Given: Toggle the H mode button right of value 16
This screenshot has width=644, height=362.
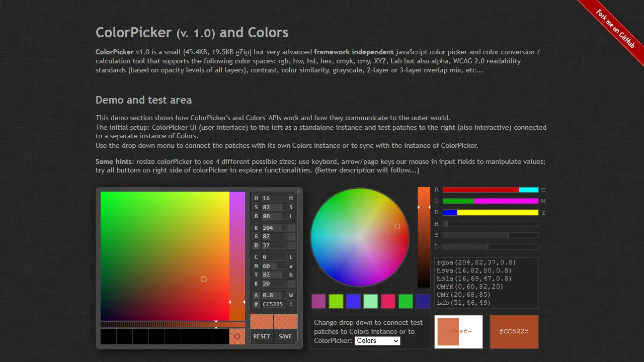Looking at the screenshot, I should (291, 198).
